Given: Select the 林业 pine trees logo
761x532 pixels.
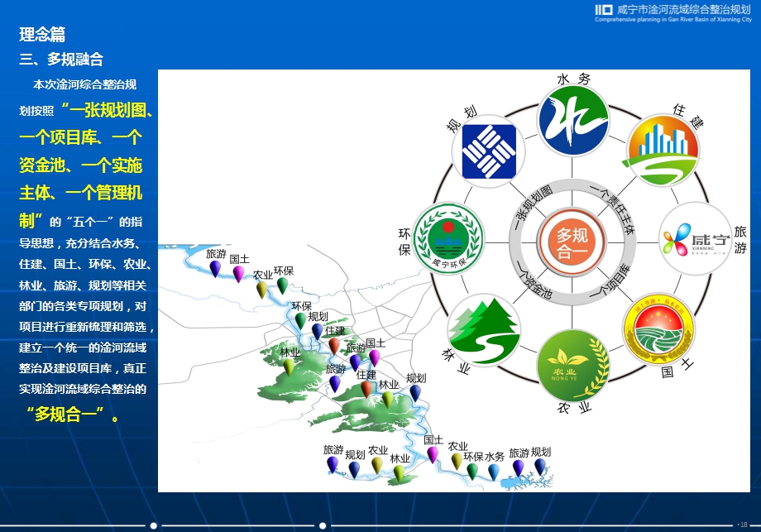Looking at the screenshot, I should pos(484,329).
